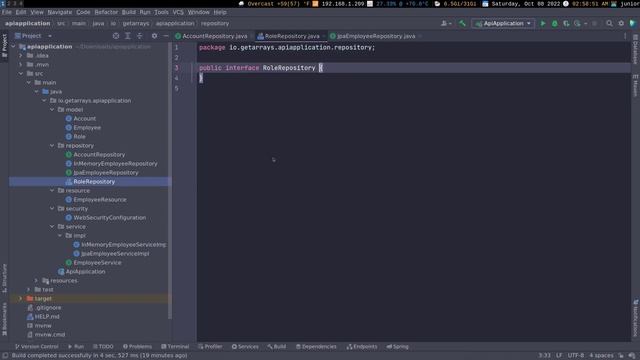Open Project view selector dropdown
640x360 pixels.
point(33,36)
